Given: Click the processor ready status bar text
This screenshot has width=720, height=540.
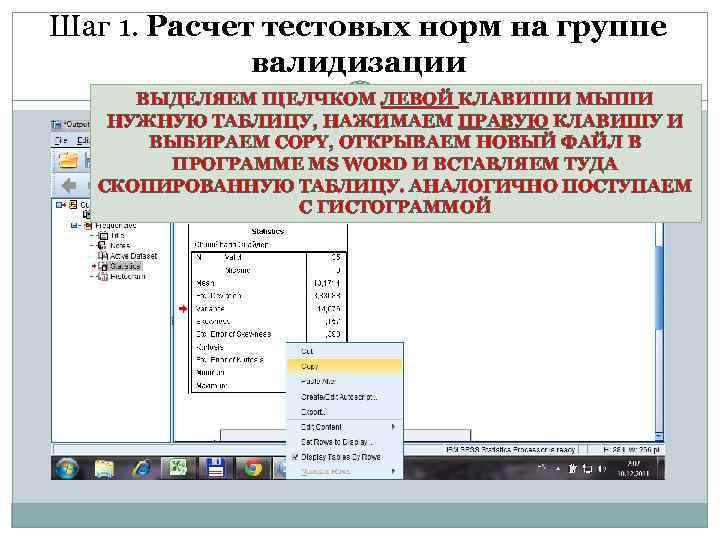Looking at the screenshot, I should pos(511,450).
